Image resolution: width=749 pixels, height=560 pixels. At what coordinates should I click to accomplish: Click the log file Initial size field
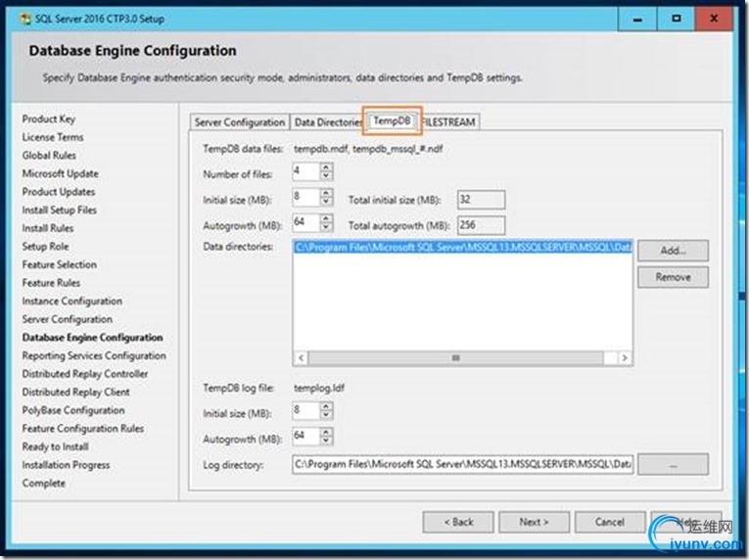[306, 410]
